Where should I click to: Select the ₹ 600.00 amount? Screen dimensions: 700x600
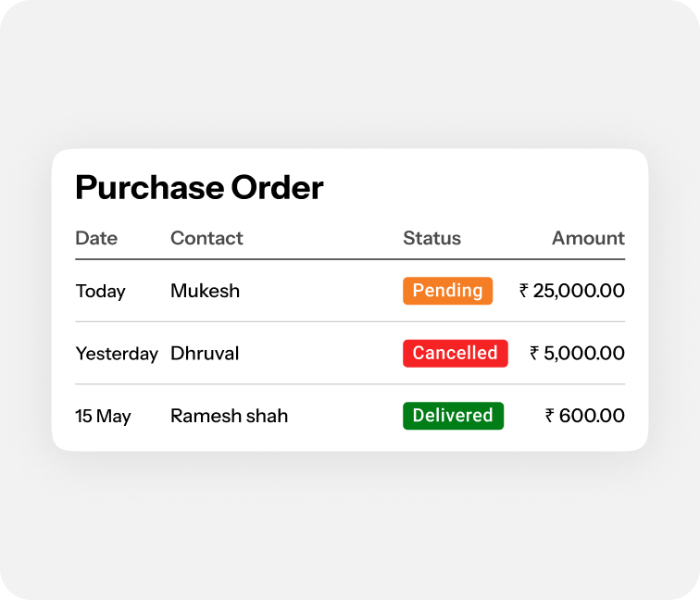tap(585, 416)
